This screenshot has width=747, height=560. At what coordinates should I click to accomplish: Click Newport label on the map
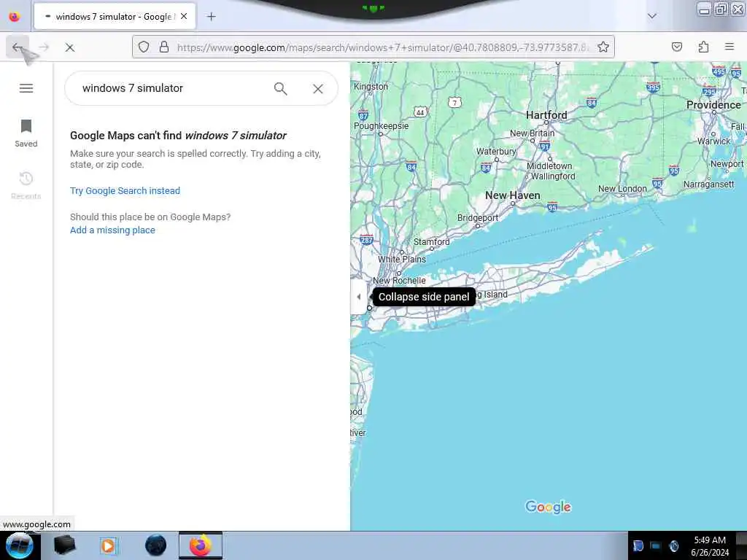tap(727, 164)
